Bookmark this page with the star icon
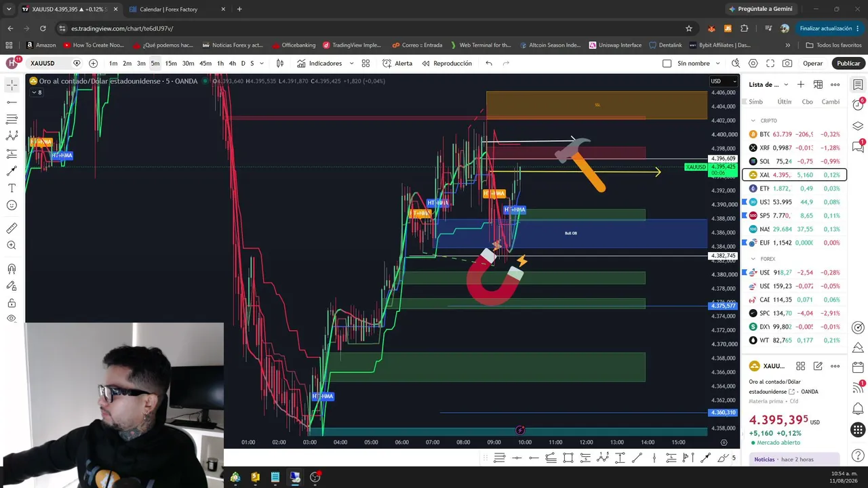Viewport: 868px width, 488px height. tap(689, 28)
